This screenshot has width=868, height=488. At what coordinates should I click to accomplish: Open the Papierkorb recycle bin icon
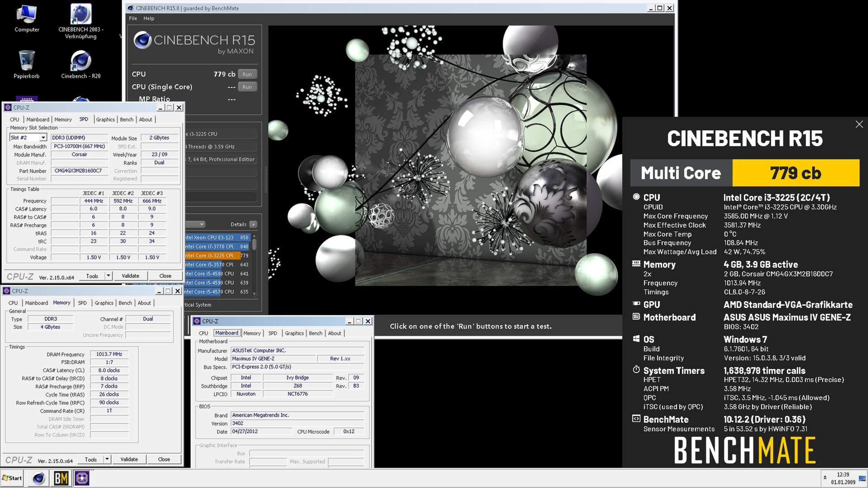pyautogui.click(x=27, y=65)
